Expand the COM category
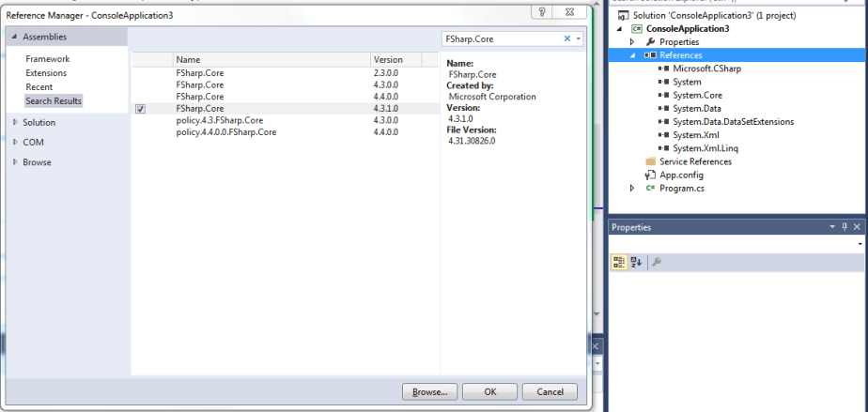Screen dimensions: 868x412 [x=15, y=142]
